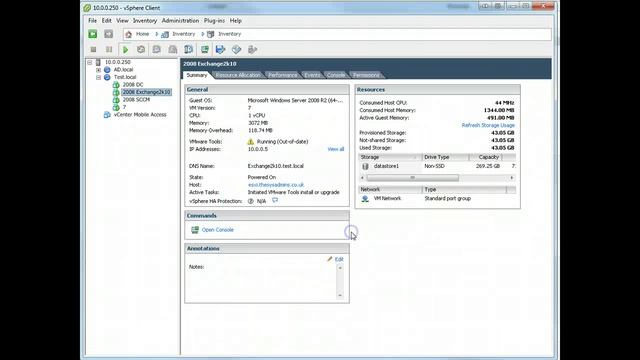Open the Snapshot Manager toolbar icon

click(189, 49)
